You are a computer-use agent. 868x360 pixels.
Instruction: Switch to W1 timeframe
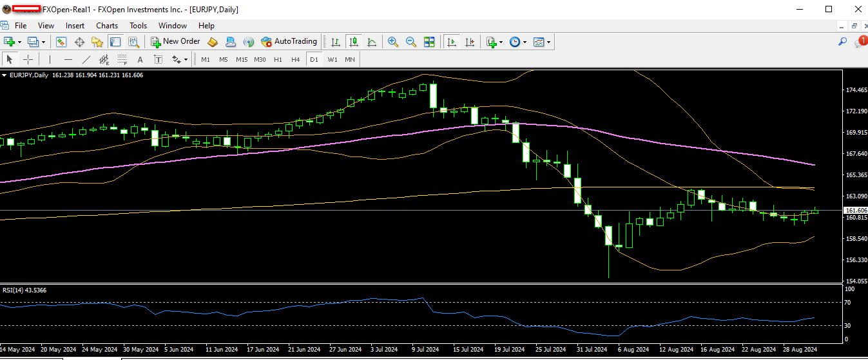click(332, 59)
